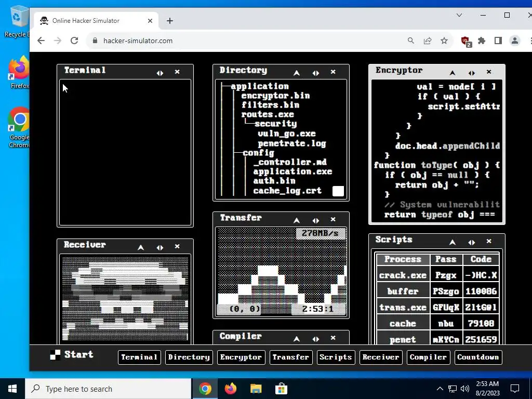This screenshot has height=399, width=532.
Task: Click the Receiver button in simulator taskbar
Action: [x=381, y=357]
